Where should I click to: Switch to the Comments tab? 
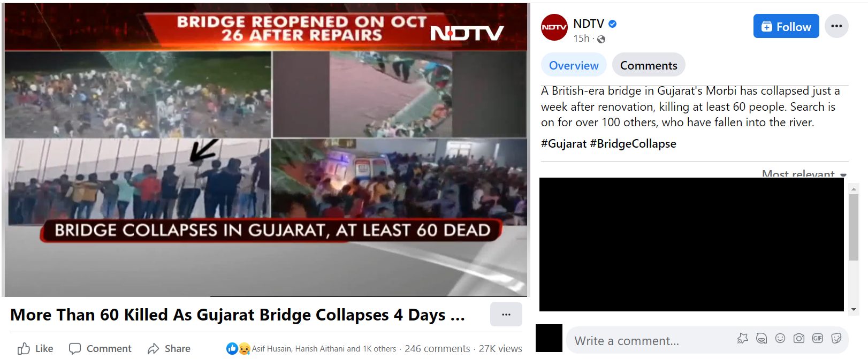pos(649,65)
